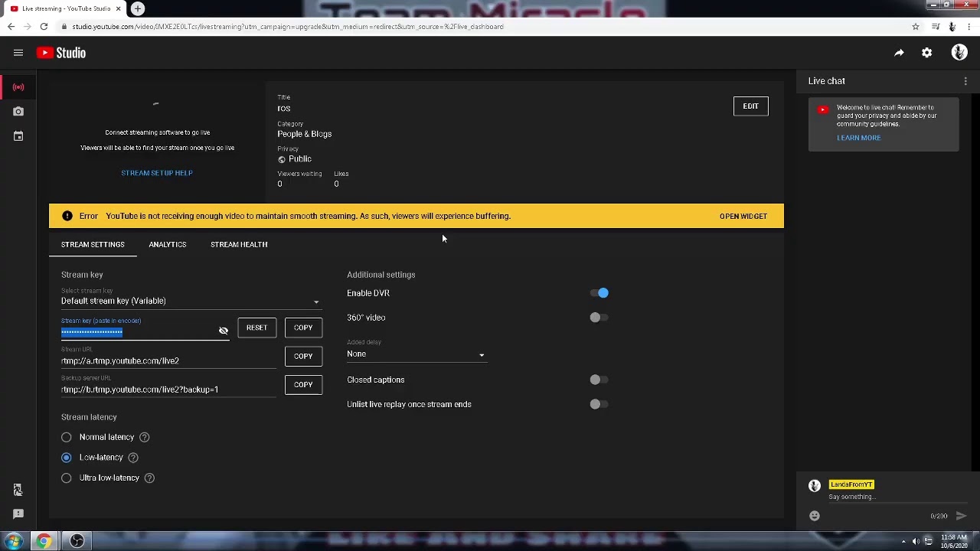Open Live chat three-dot options menu

pos(965,81)
